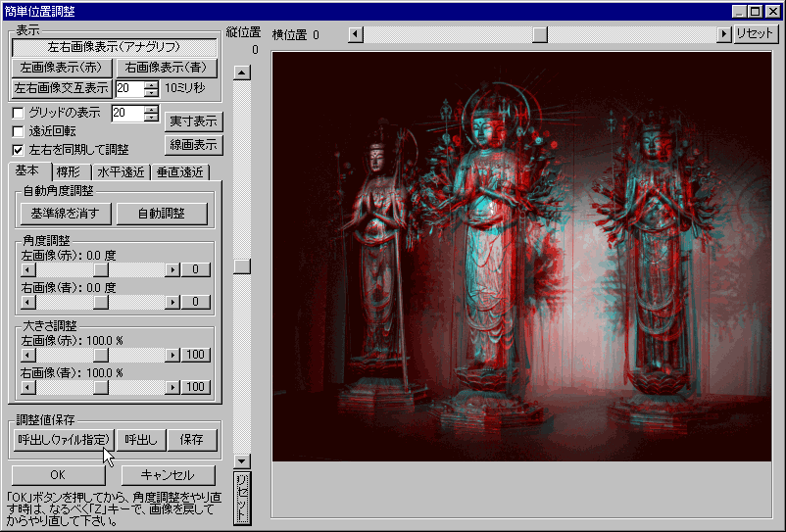This screenshot has height=532, width=786.
Task: Click vertical リセット button below 縦位置 slider
Action: (243, 498)
